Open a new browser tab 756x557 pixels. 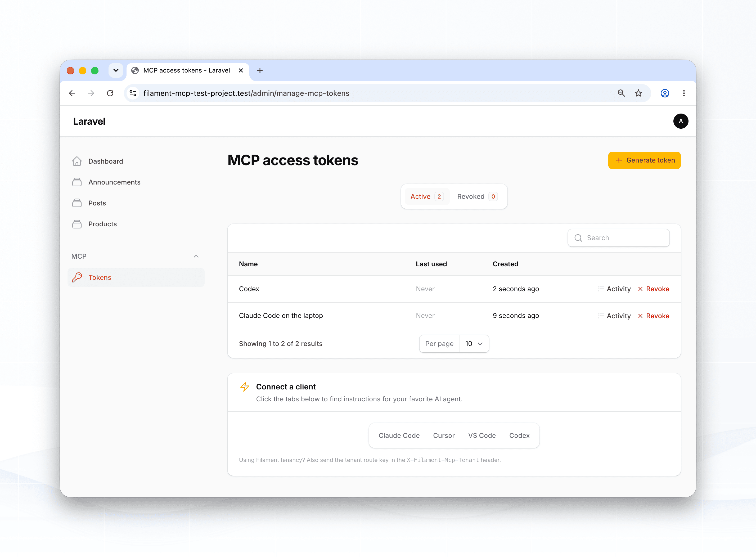260,70
